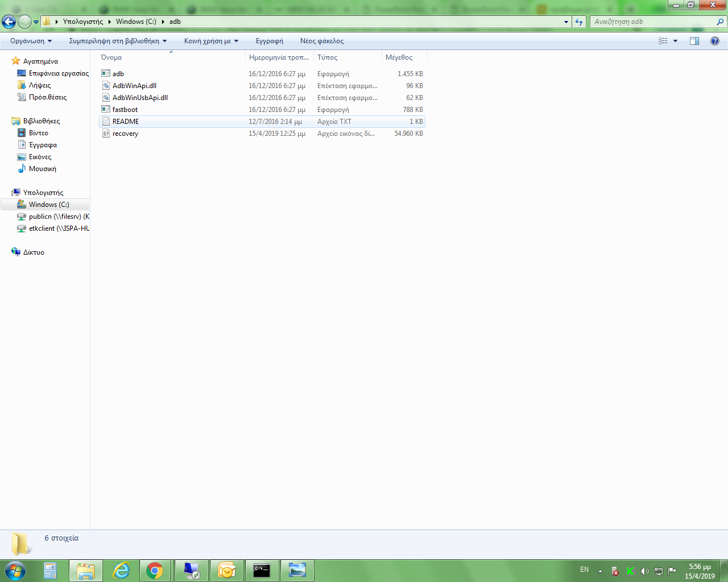The width and height of the screenshot is (728, 582).
Task: Create a folder with 'Νέος φάκελος'
Action: 322,41
